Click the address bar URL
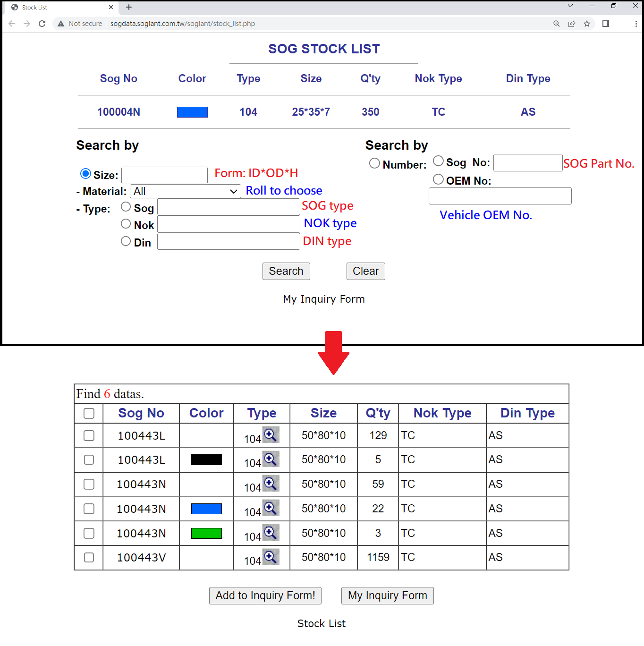 tap(183, 24)
